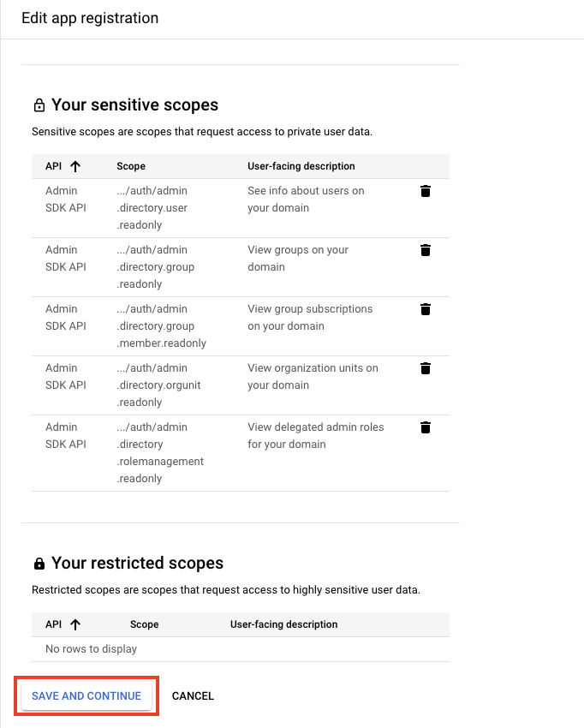Click CANCEL to discard changes
The height and width of the screenshot is (728, 584).
coord(193,695)
